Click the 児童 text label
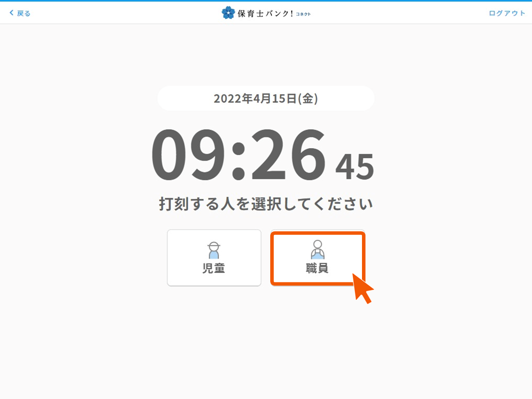 coord(214,268)
